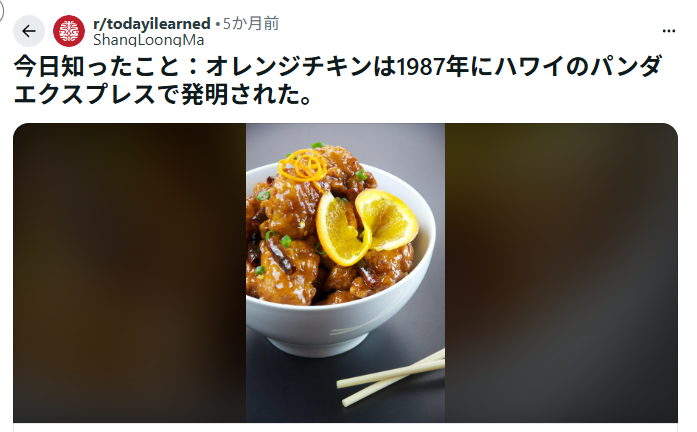Screen dimensions: 697x432
Task: Click the dried chili pepper in the bowl
Action: pos(281,254)
